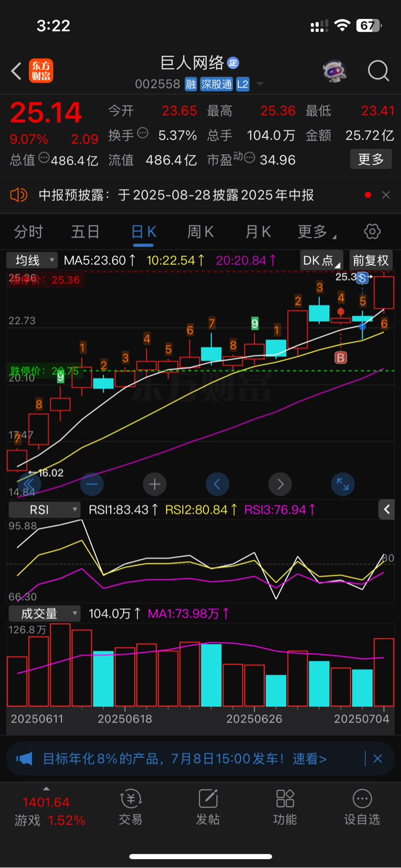
Task: Open the 均线 indicator dropdown
Action: point(32,260)
